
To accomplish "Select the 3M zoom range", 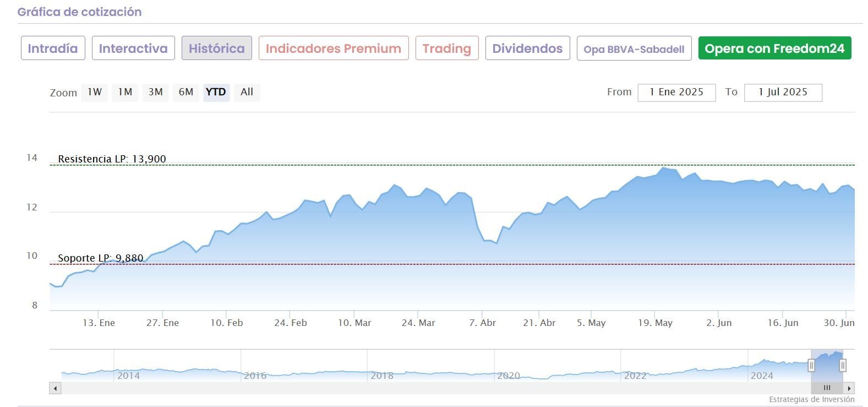I will (156, 92).
